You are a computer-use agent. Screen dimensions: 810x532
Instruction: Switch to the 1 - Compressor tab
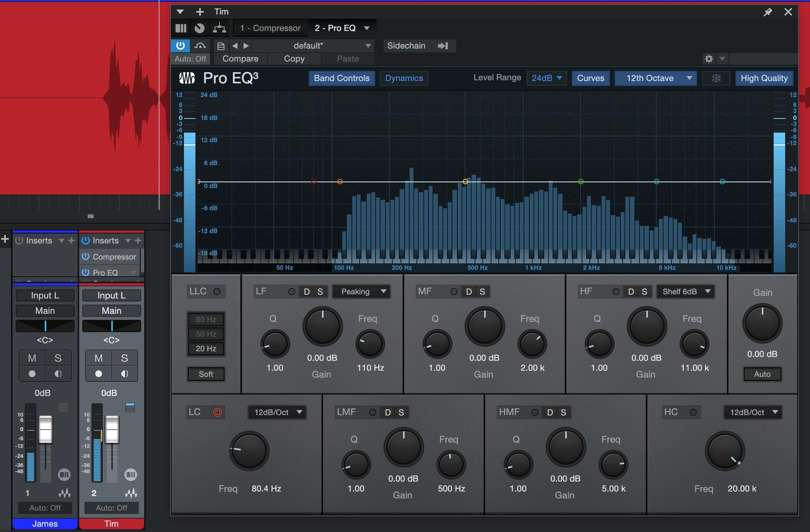270,28
